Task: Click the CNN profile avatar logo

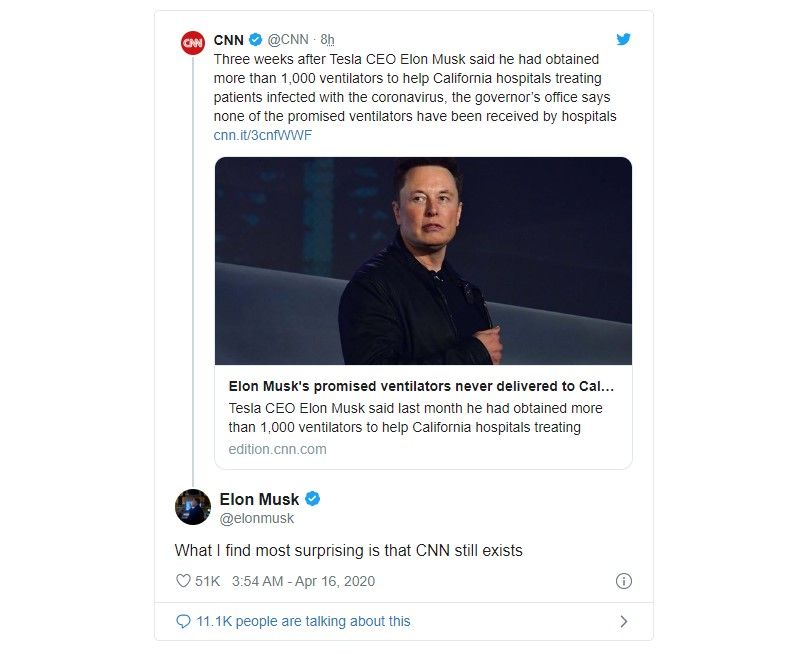Action: click(x=193, y=42)
